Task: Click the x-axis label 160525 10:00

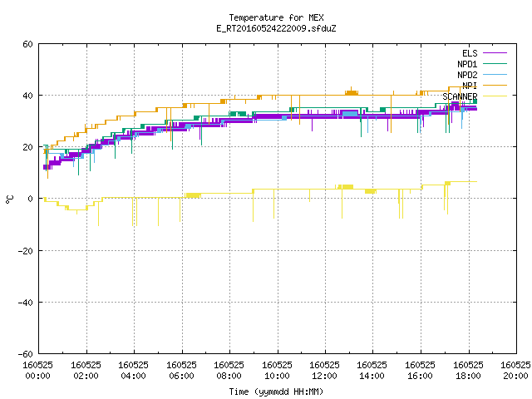Action: [278, 371]
